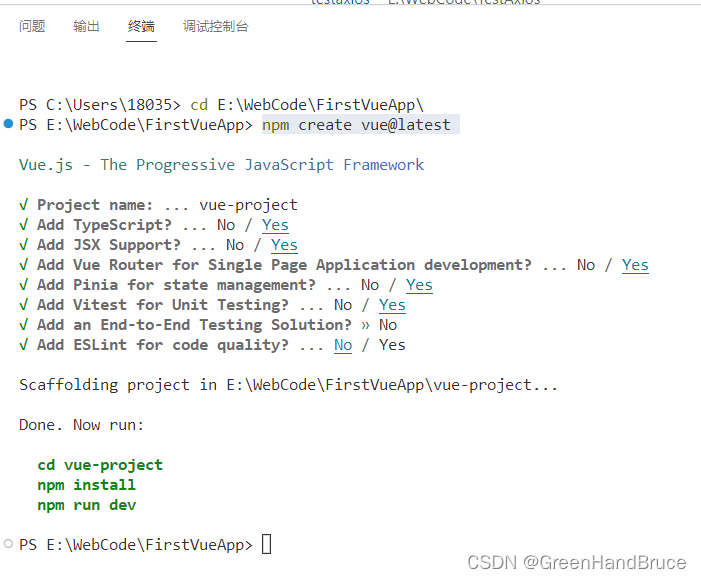Screen dimensions: 701x579
Task: Click 'cd E:\WebCode\FirstVueApp\' command text
Action: [x=307, y=105]
